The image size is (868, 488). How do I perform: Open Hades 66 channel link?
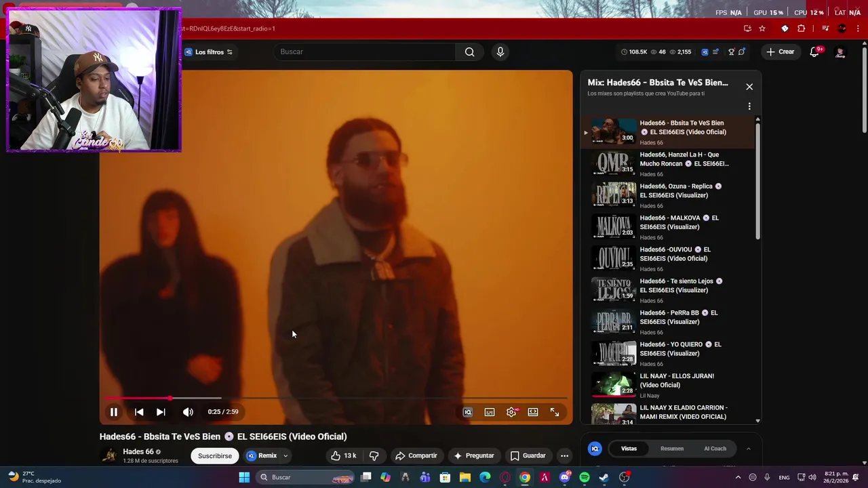138,451
